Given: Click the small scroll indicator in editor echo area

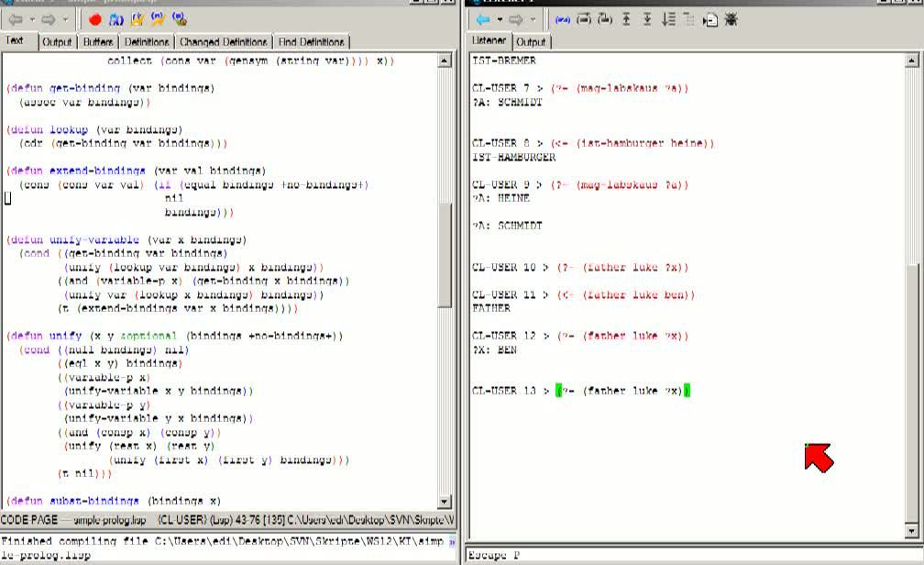Looking at the screenshot, I should tap(452, 541).
